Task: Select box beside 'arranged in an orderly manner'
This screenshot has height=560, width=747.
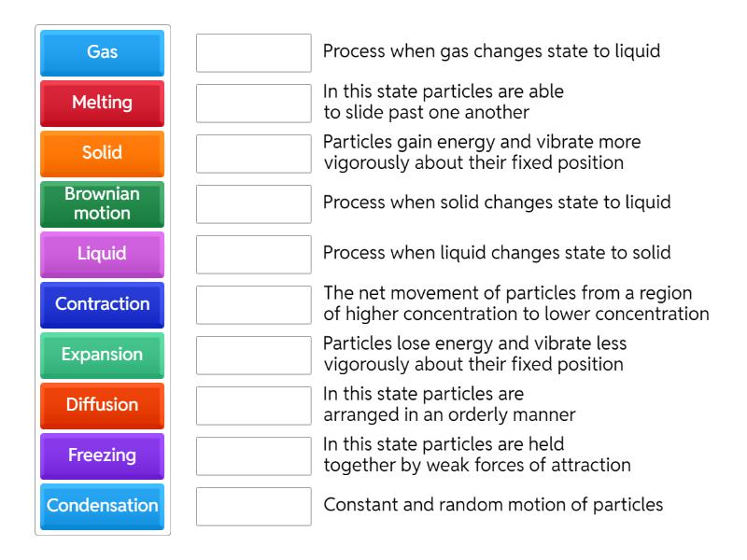Action: (253, 405)
